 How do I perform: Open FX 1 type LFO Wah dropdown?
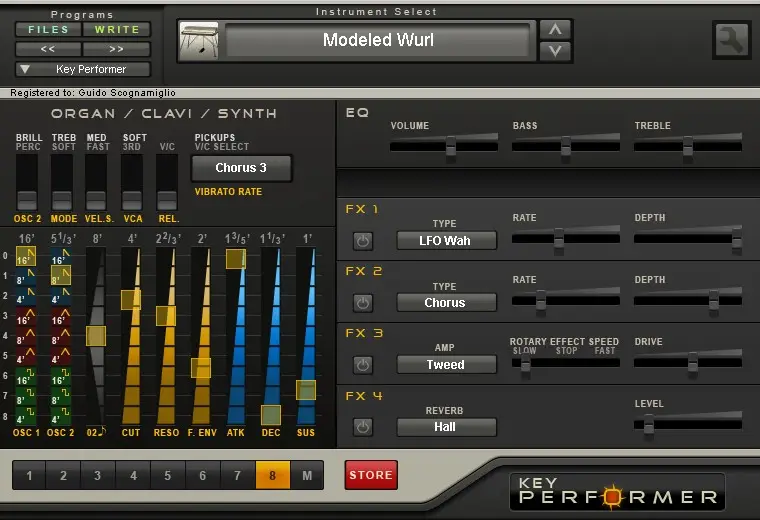click(x=446, y=240)
